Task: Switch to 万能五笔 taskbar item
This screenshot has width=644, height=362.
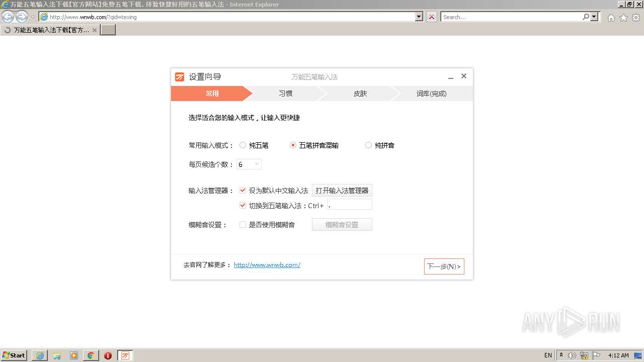Action: (125, 355)
